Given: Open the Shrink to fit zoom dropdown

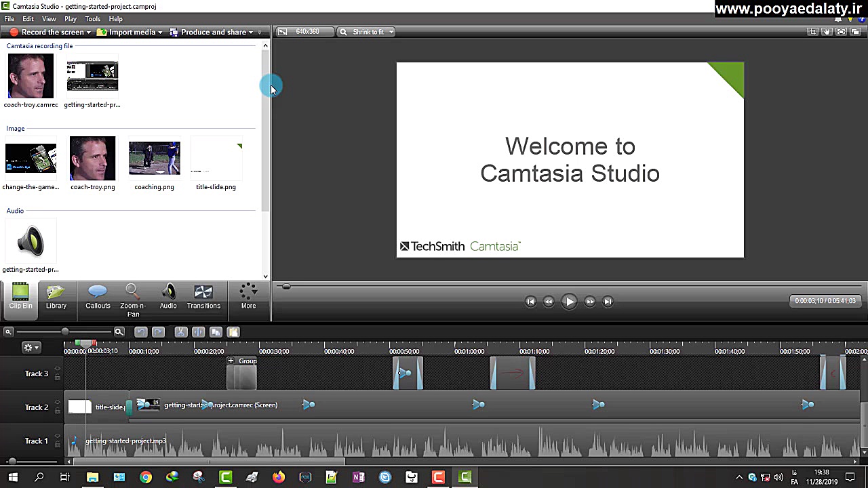Looking at the screenshot, I should (367, 32).
